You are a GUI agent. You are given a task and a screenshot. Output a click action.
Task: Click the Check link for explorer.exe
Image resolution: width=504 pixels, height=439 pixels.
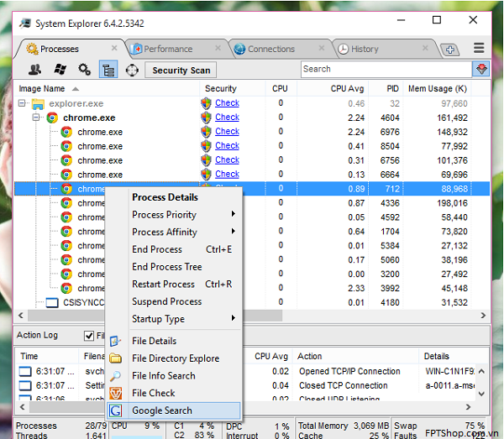click(x=227, y=103)
